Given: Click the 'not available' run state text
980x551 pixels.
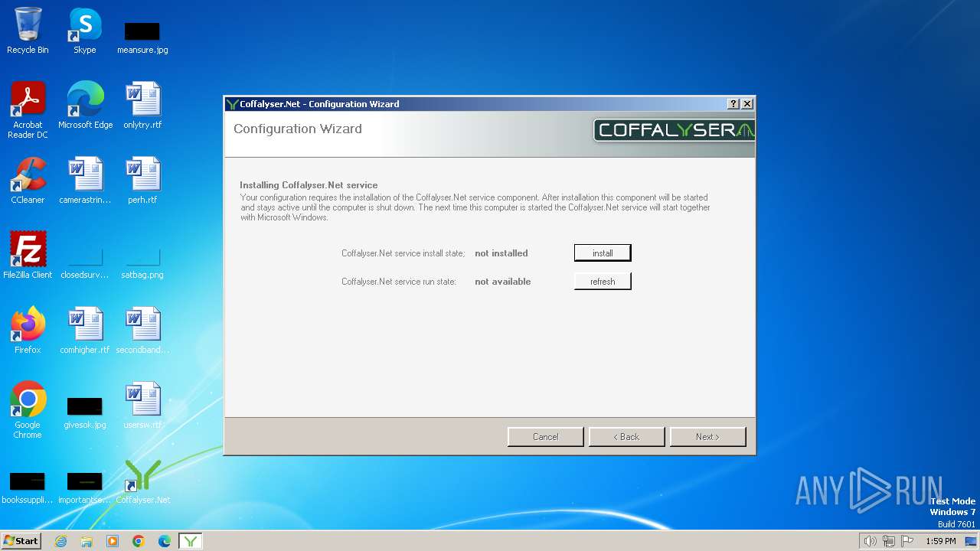Looking at the screenshot, I should (503, 282).
